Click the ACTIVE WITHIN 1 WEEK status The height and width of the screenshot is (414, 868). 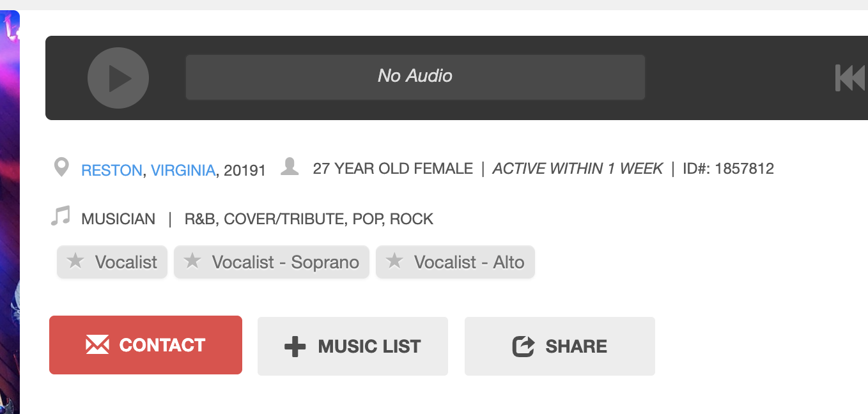click(x=577, y=169)
